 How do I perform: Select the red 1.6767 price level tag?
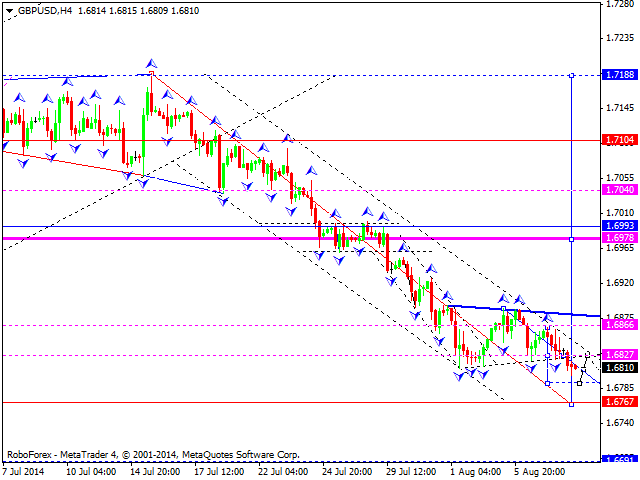pyautogui.click(x=620, y=401)
